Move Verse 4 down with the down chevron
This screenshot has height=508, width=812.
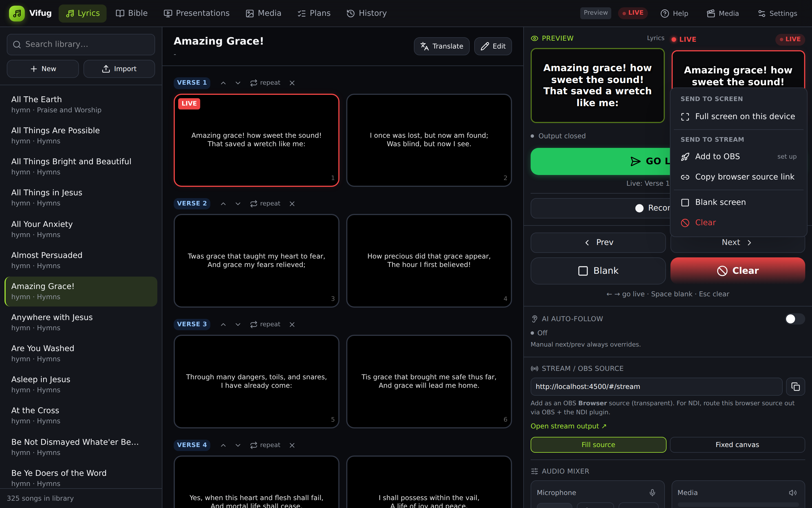coord(238,445)
